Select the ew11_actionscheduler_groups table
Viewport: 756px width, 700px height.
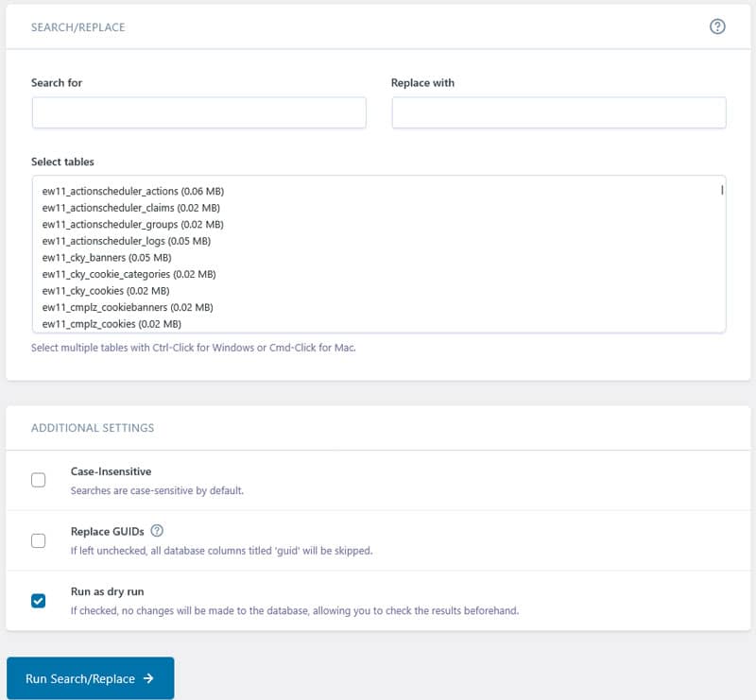tap(134, 224)
